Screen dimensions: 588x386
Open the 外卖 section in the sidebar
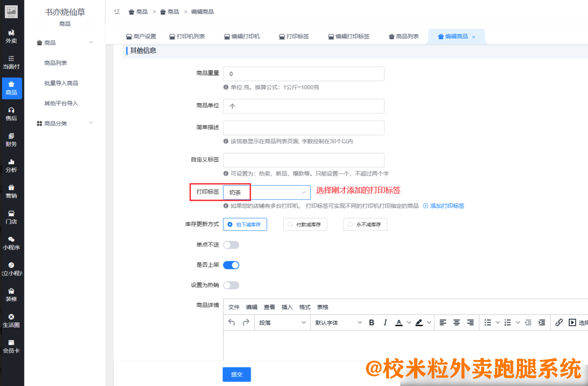coord(12,36)
